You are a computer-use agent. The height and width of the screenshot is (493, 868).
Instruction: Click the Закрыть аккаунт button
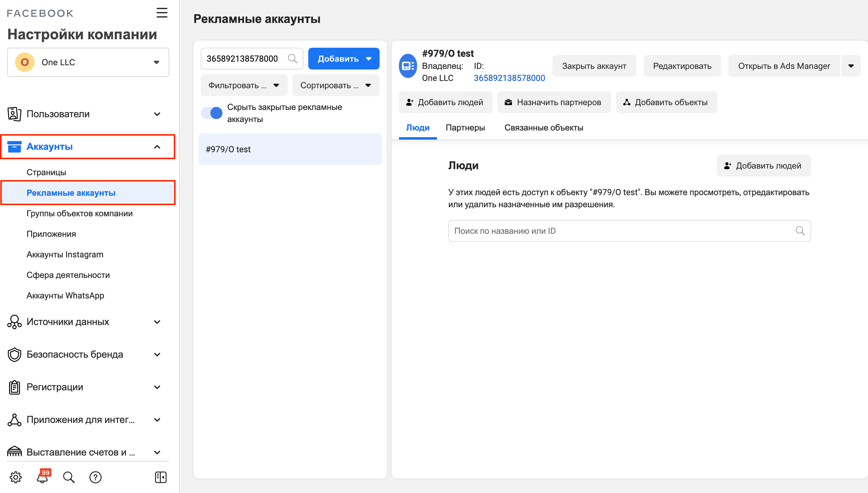[594, 66]
